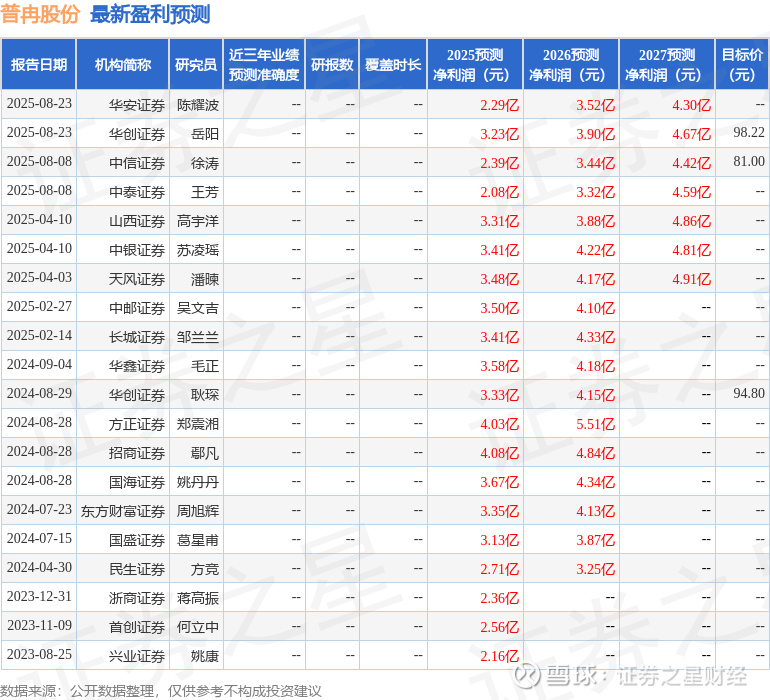
Task: Click the 2.29亿 profit value
Action: 499,105
